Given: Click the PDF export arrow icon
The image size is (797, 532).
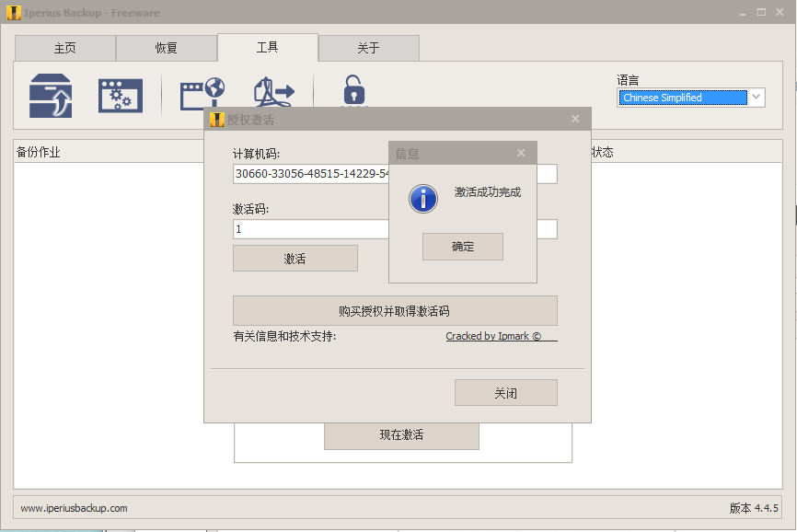Looking at the screenshot, I should click(x=273, y=92).
